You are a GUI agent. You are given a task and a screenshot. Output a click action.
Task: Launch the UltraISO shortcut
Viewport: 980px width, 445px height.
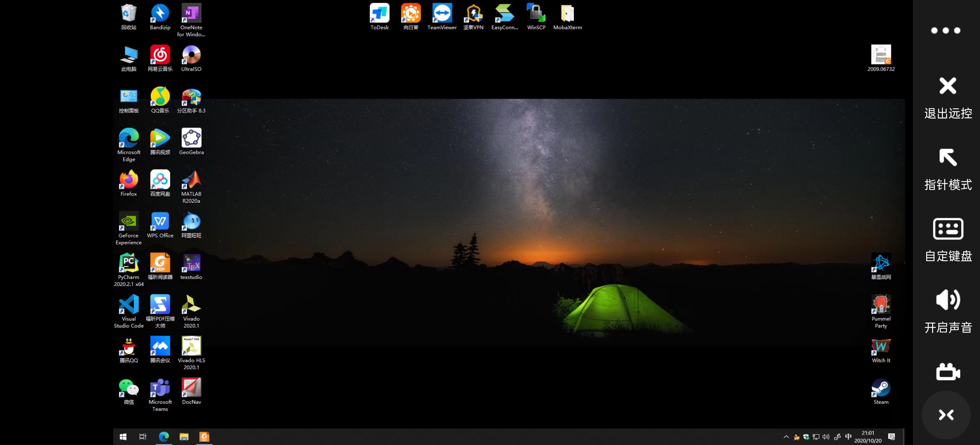click(x=191, y=58)
